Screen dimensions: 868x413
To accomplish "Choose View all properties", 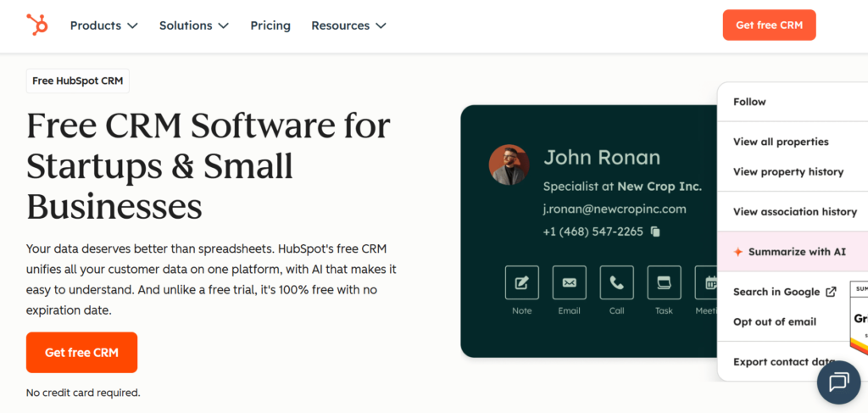I will click(781, 142).
